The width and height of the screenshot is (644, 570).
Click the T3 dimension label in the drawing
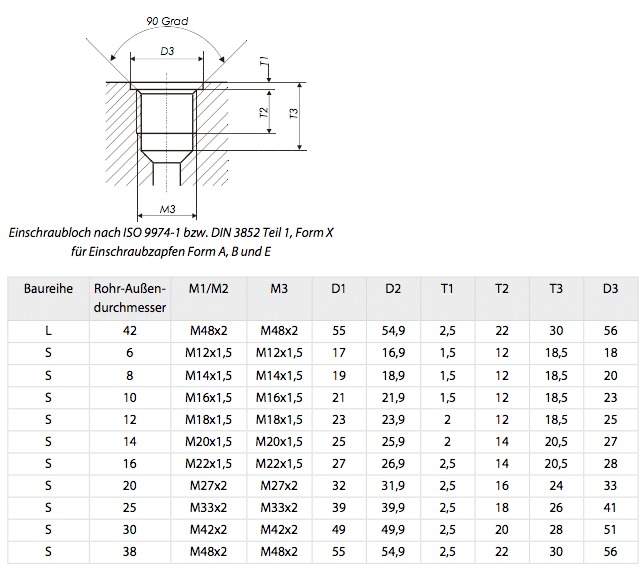pos(293,115)
